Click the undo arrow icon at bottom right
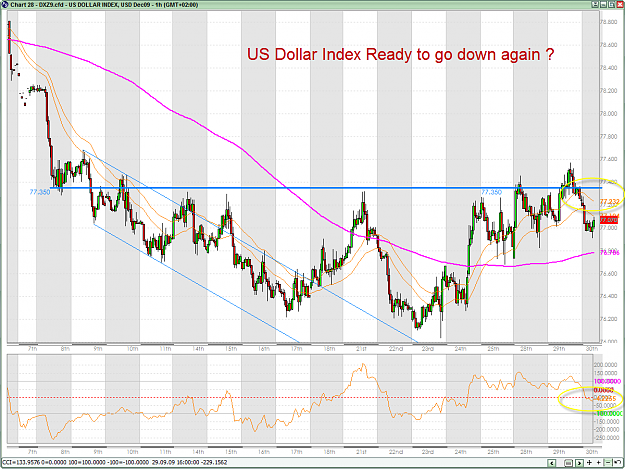This screenshot has width=625, height=469. (x=617, y=462)
